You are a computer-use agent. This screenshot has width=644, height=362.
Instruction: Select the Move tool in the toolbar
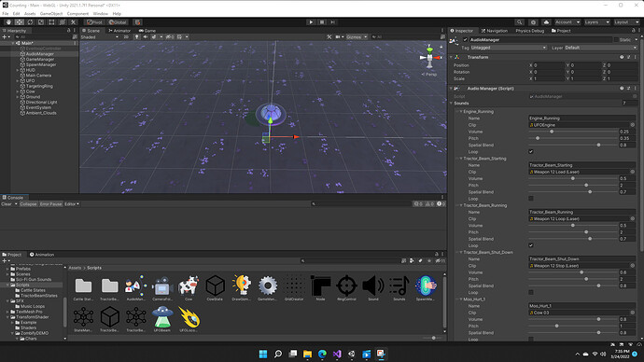(x=20, y=22)
